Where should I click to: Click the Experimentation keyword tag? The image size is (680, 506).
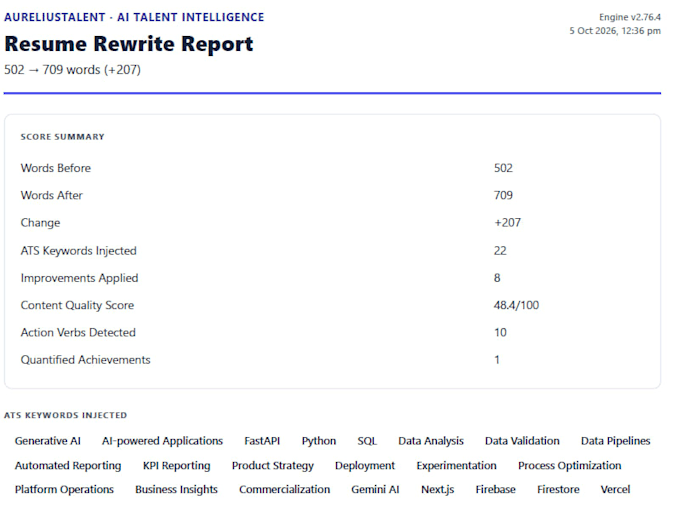(456, 466)
